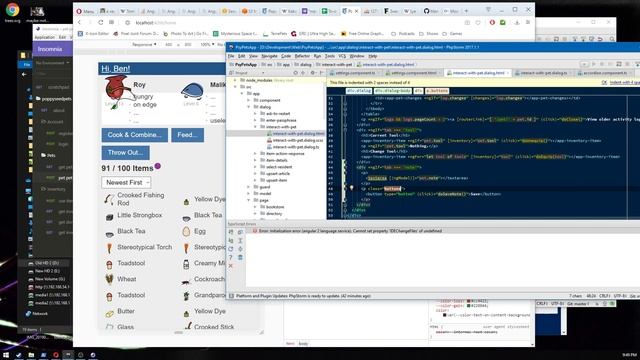
Task: Open a new tab in Opera
Action: point(466,11)
